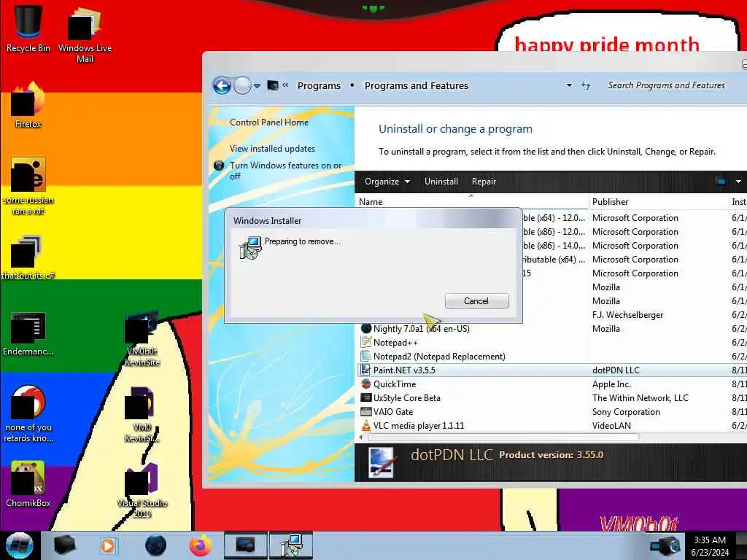Click F.J. Wechselberger publisher cell
Image resolution: width=747 pixels, height=560 pixels.
click(x=627, y=315)
